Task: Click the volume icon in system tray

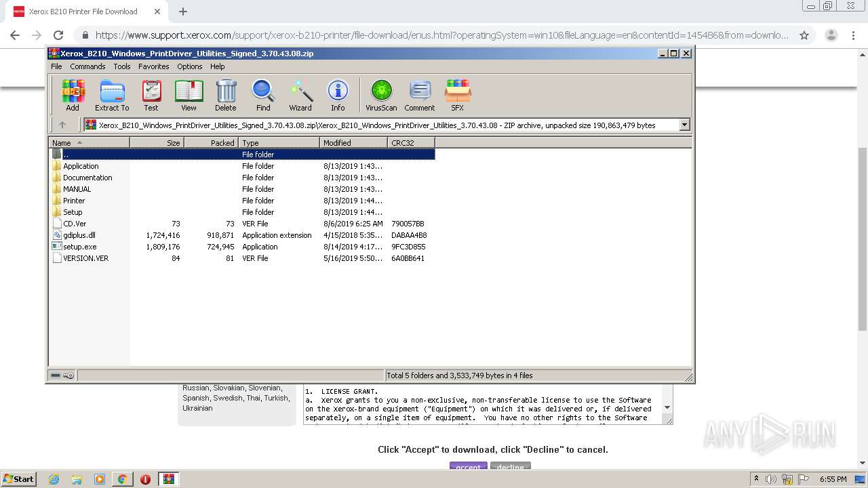Action: tap(771, 479)
